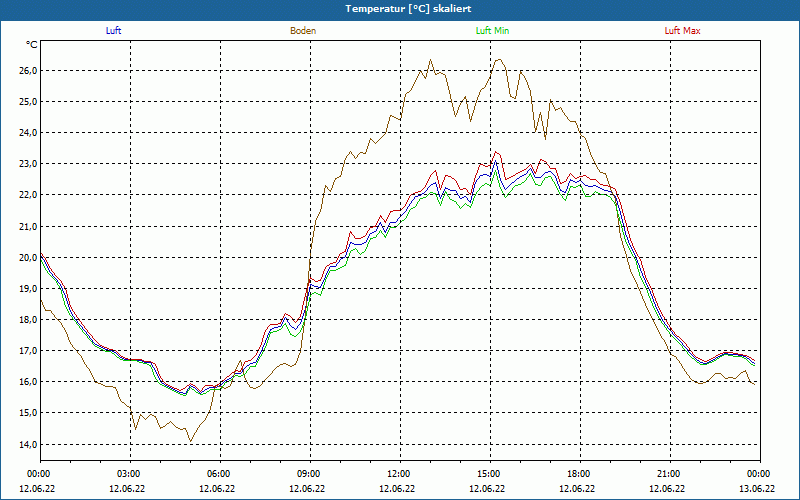Click the red Luft Max legend label
The image size is (800, 500).
[x=682, y=31]
